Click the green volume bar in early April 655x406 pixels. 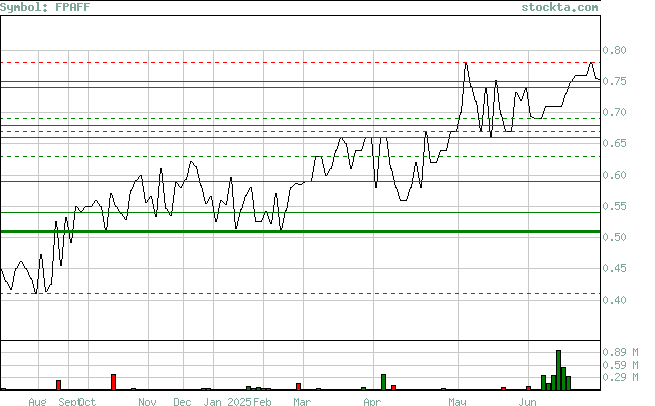(x=383, y=382)
